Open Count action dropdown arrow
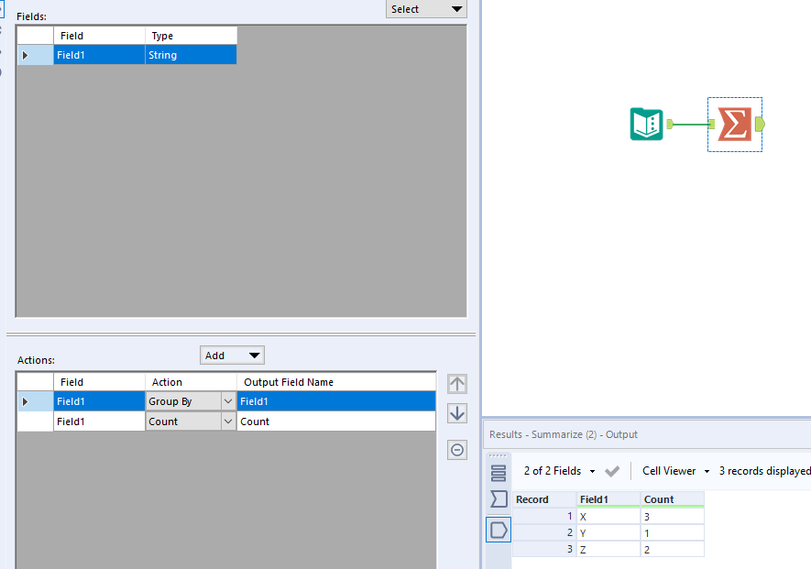811x569 pixels. (x=228, y=422)
